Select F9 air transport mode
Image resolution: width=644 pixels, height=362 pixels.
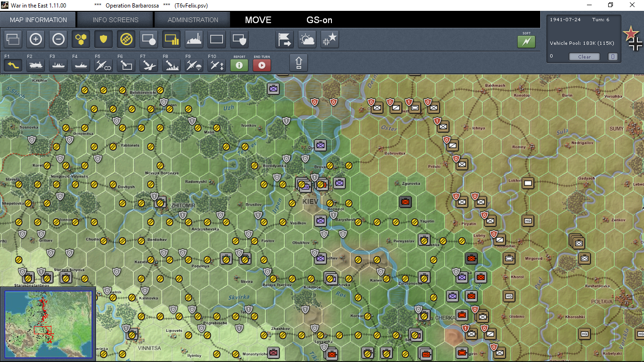194,65
